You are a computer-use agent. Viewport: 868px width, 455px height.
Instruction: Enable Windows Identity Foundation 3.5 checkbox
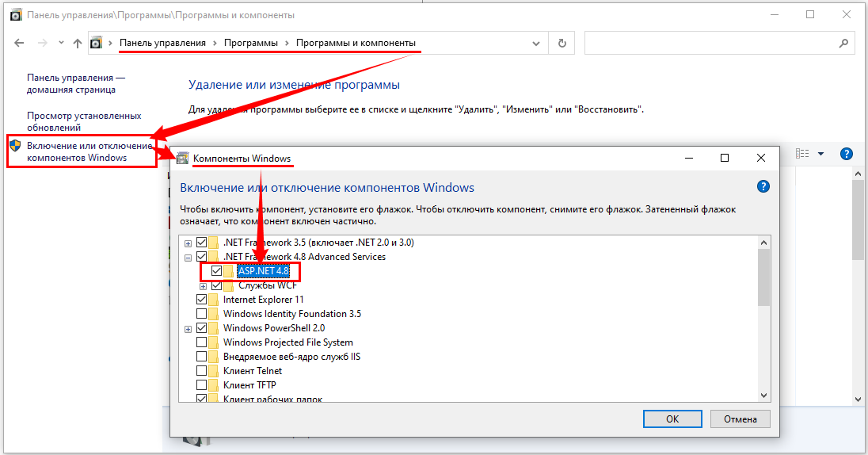[202, 314]
